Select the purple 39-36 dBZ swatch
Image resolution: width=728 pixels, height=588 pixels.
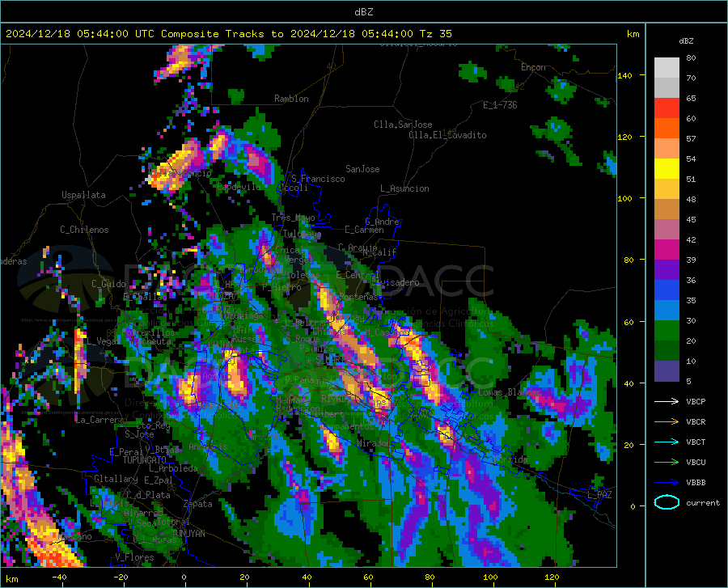667,270
